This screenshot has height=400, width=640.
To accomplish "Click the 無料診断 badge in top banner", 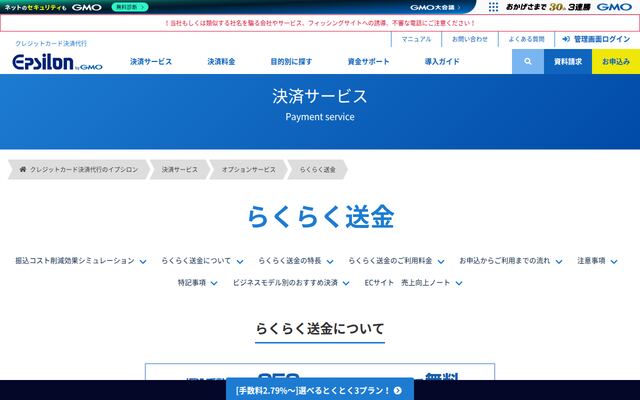I will pyautogui.click(x=130, y=7).
